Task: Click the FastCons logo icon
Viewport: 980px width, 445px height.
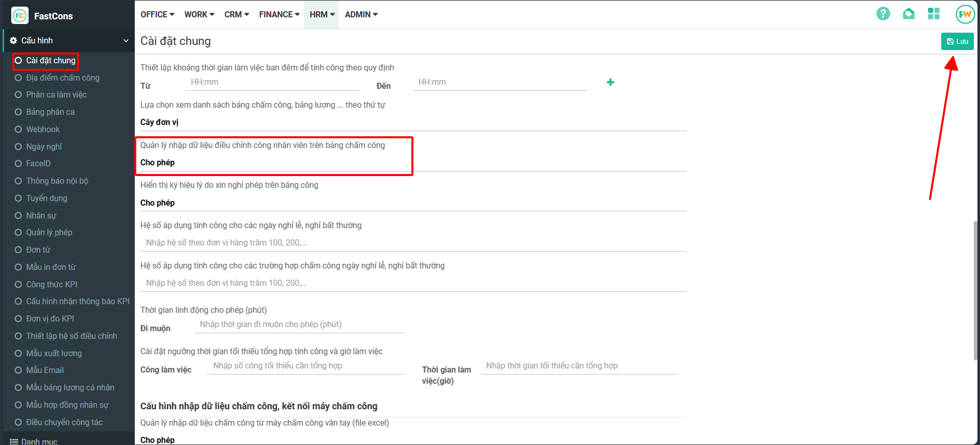Action: point(20,16)
